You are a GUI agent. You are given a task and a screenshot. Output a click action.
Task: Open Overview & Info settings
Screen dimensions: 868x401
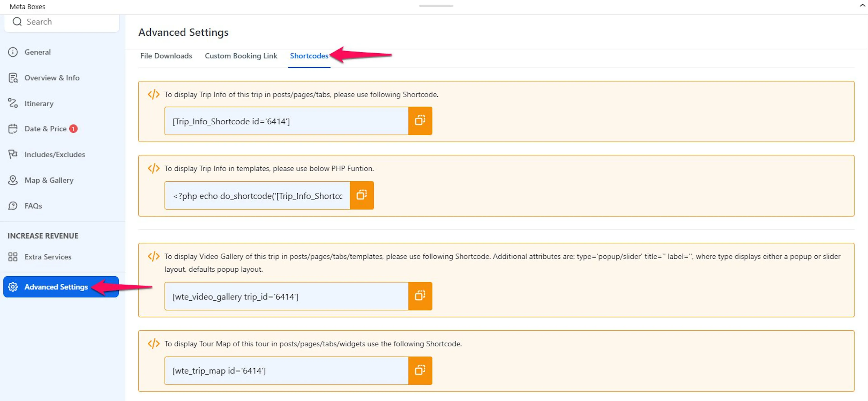[x=52, y=78]
